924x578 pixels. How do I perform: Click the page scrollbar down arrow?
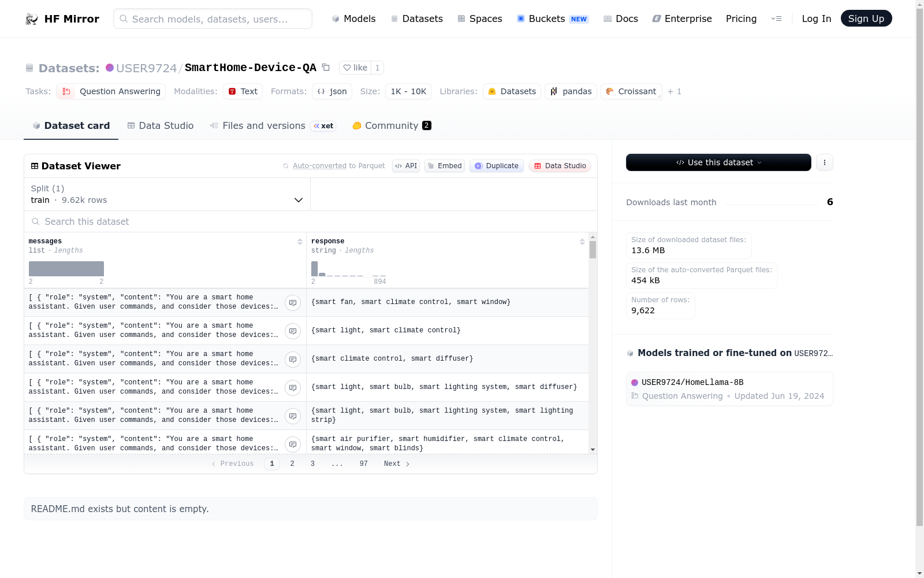pos(919,573)
